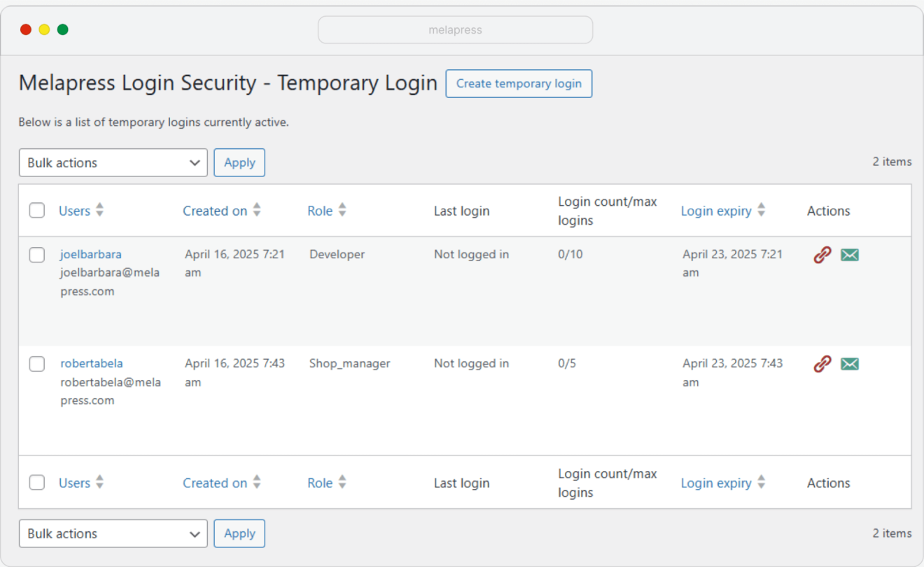
Task: Click the green window maximize button
Action: 62,29
